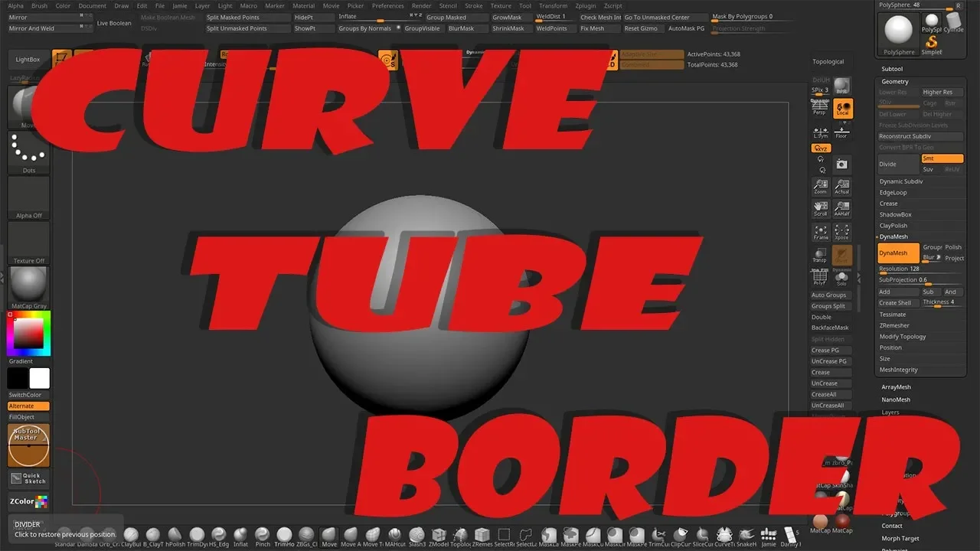The height and width of the screenshot is (551, 980).
Task: Select the Pinch brush in bottom shelf
Action: click(262, 537)
